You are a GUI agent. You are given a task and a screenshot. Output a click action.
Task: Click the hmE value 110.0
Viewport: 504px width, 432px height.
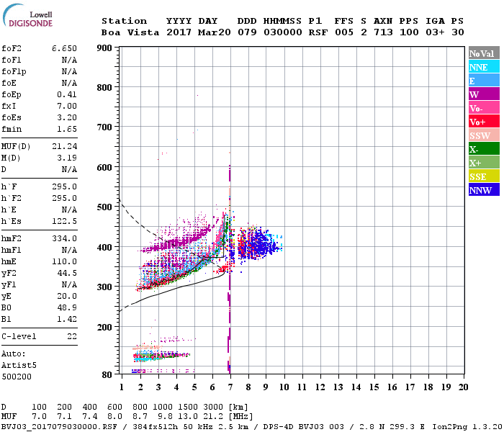point(64,262)
